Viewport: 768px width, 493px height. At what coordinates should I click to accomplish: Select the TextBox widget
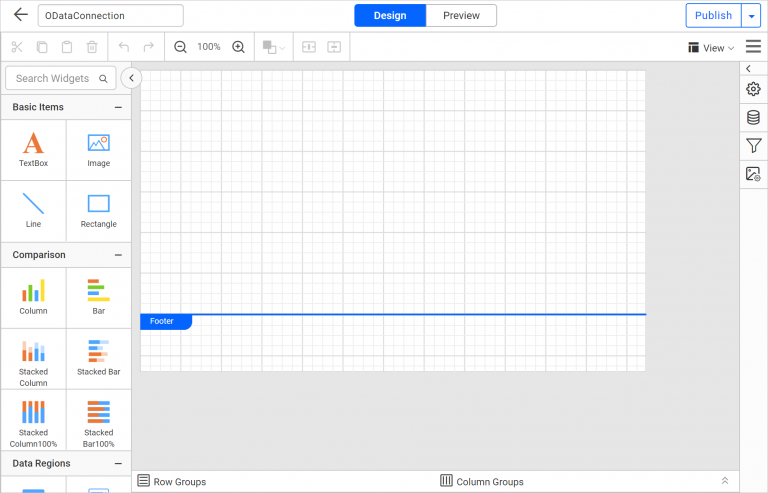tap(33, 150)
